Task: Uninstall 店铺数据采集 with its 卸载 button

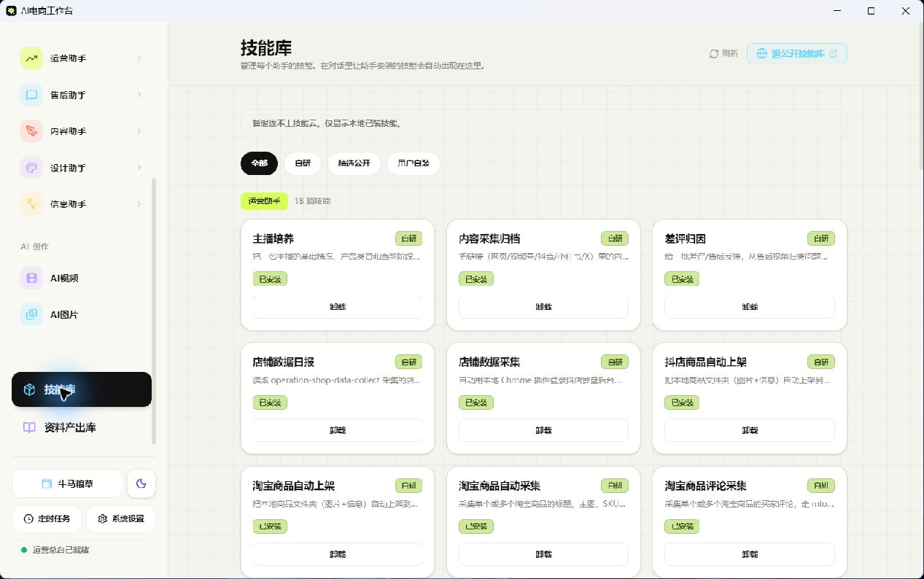Action: 543,430
